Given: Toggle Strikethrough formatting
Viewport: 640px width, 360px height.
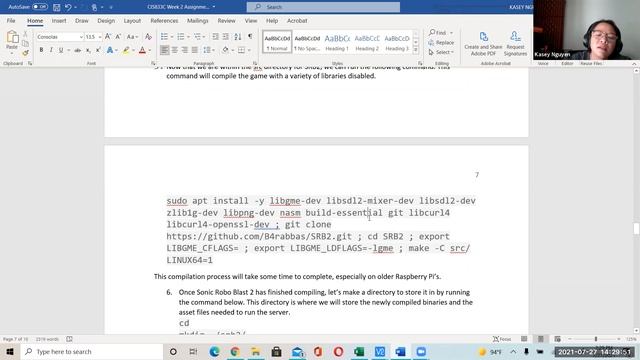Looking at the screenshot, I should pyautogui.click(x=77, y=50).
